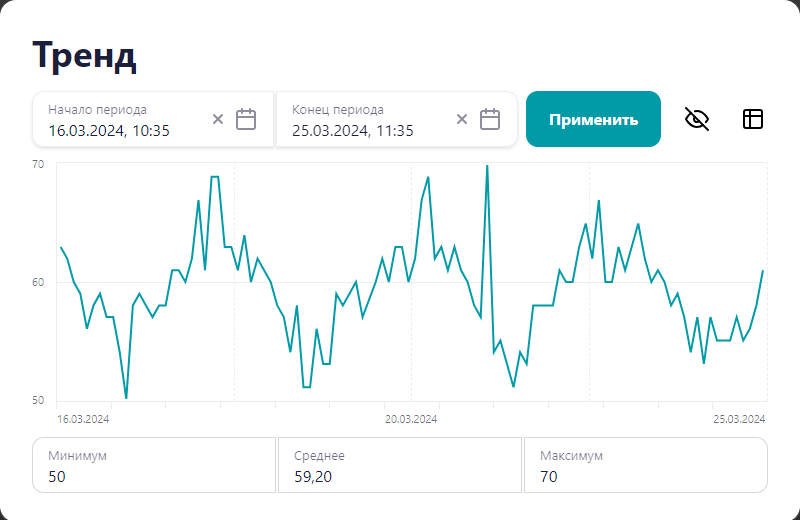Select the Среднее statistics card

[x=399, y=465]
